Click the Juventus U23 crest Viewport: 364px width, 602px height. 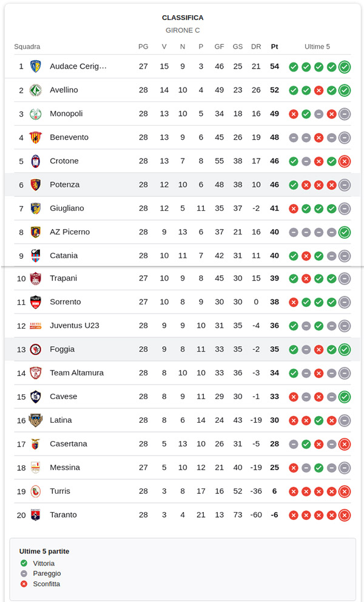coord(35,326)
